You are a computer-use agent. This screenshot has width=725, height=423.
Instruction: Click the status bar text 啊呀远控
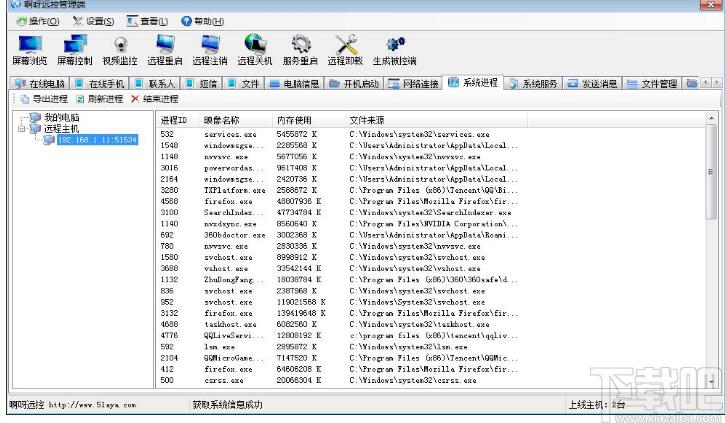pyautogui.click(x=26, y=405)
